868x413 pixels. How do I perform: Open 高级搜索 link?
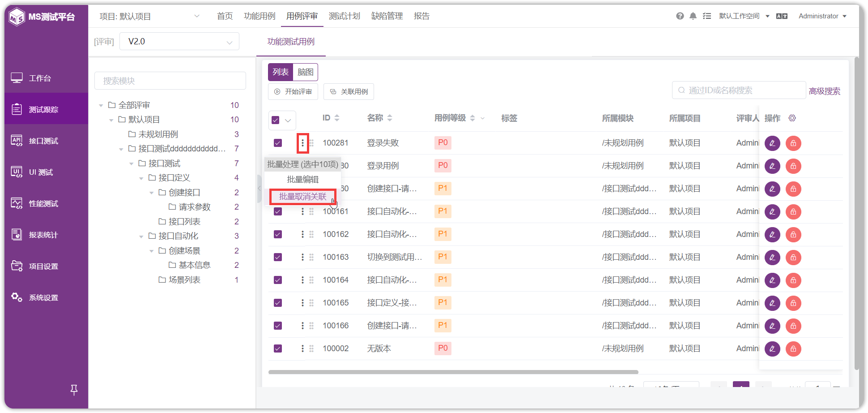coord(824,91)
